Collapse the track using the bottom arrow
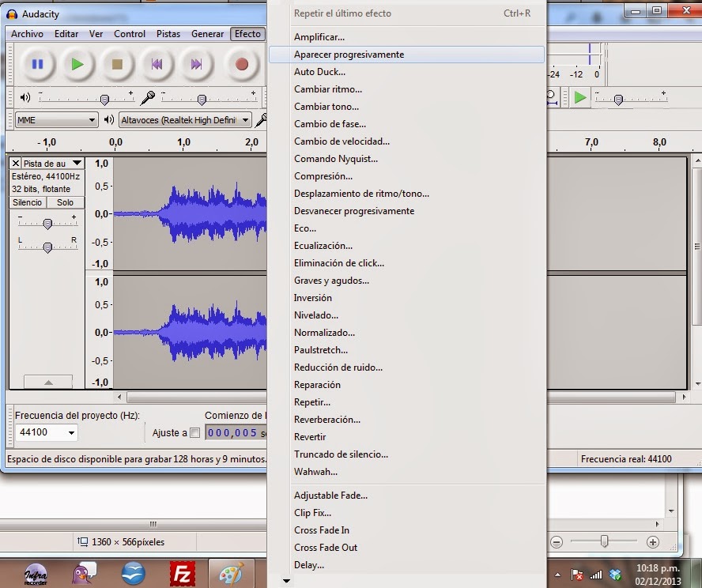The image size is (702, 588). pyautogui.click(x=47, y=382)
